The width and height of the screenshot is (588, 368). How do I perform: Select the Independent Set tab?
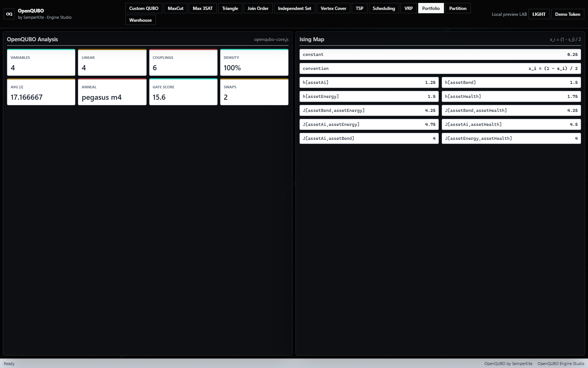[294, 8]
